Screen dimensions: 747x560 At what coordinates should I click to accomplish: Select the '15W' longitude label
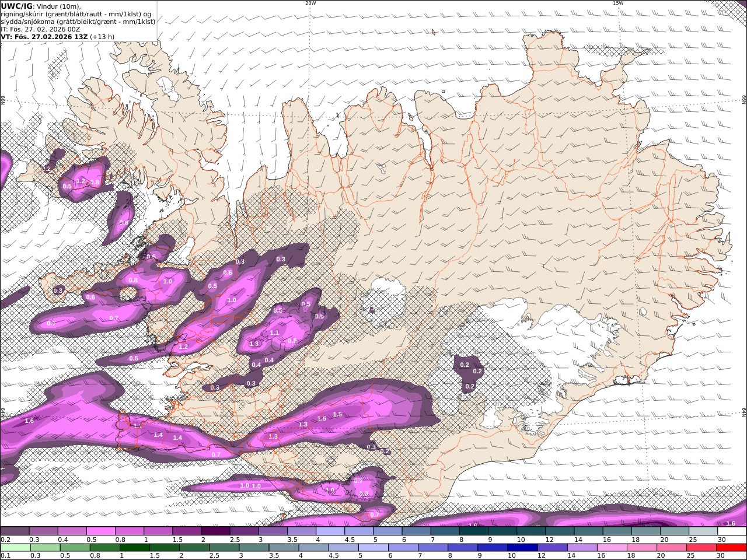click(618, 3)
